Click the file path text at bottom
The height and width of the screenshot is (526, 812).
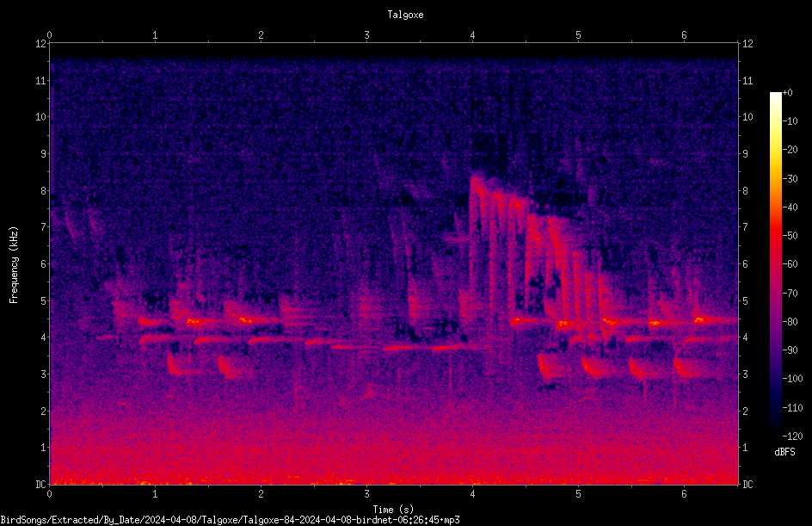230,520
